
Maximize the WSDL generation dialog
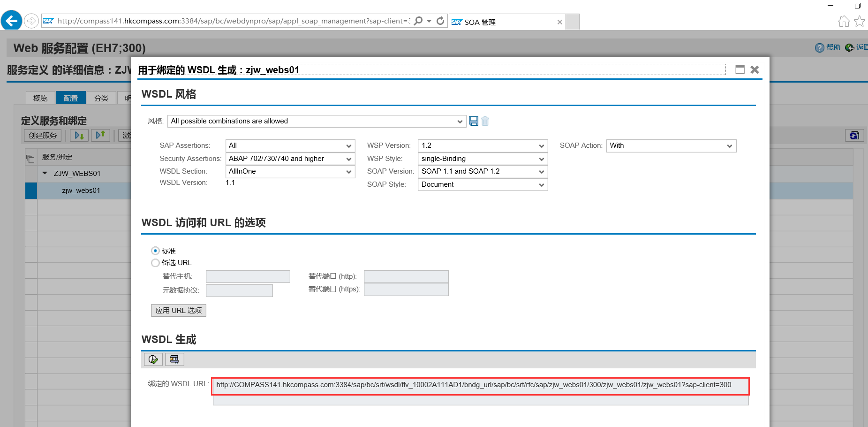pyautogui.click(x=740, y=69)
